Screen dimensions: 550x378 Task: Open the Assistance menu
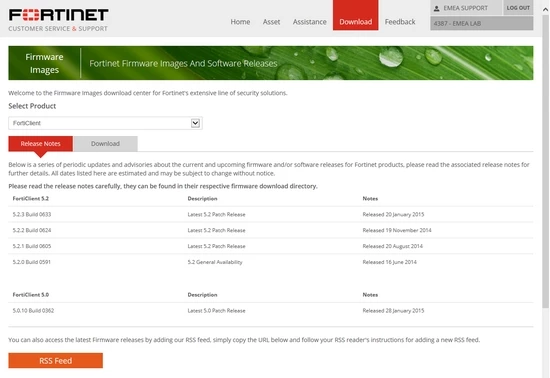310,22
